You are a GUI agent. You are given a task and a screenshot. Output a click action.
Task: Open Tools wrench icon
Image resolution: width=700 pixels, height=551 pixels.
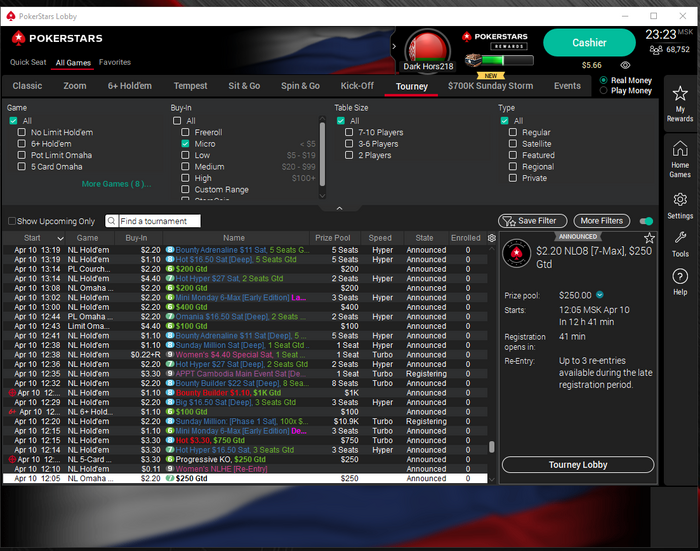click(x=680, y=238)
